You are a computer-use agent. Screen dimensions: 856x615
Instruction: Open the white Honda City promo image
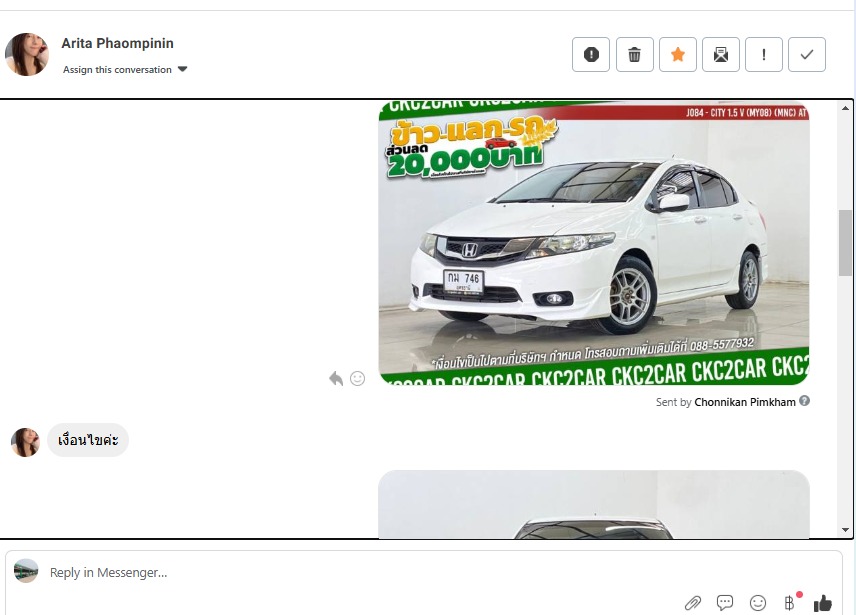594,243
